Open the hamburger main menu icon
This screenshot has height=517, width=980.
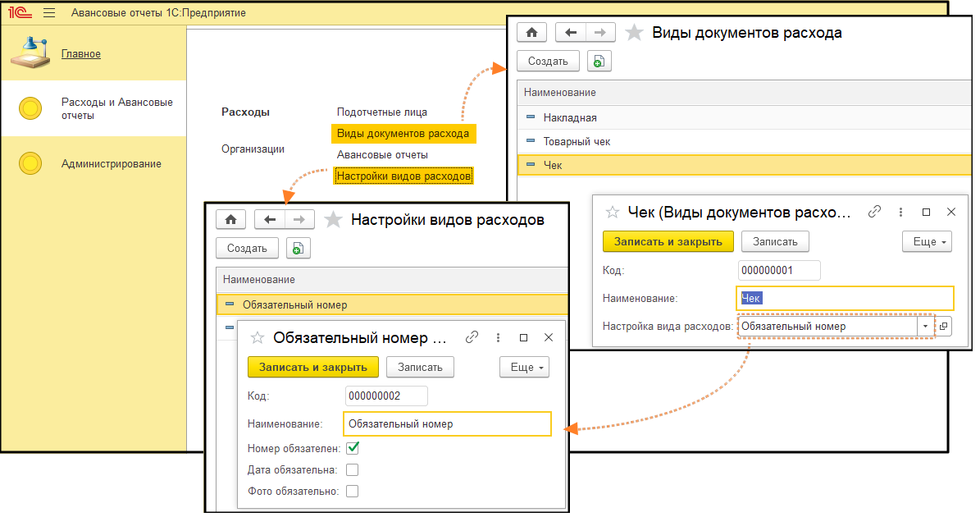(x=49, y=12)
